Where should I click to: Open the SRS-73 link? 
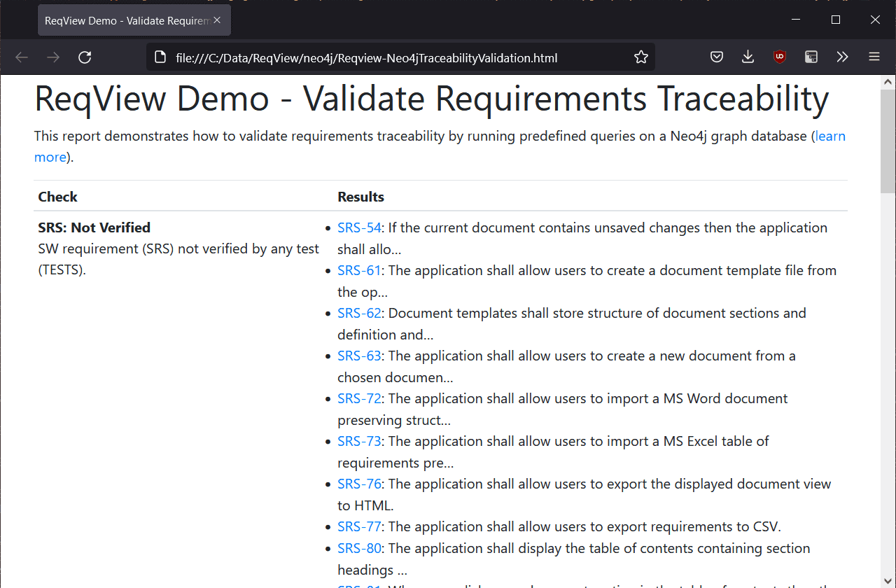tap(359, 441)
